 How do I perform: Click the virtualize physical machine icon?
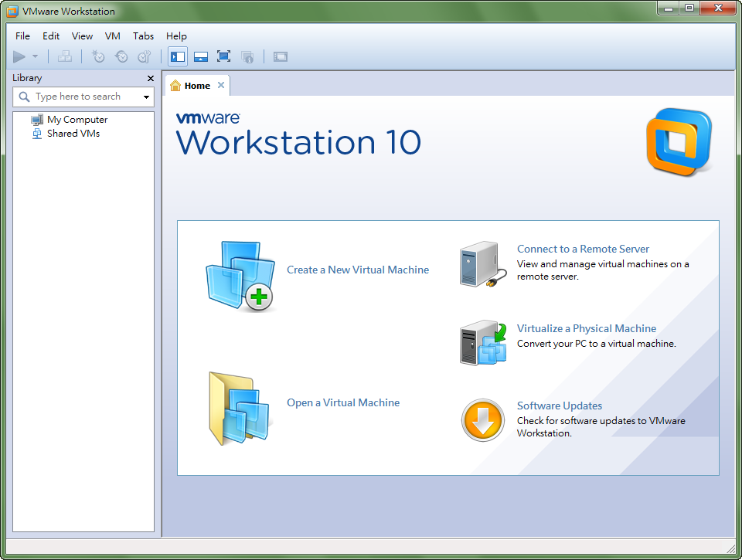[483, 343]
